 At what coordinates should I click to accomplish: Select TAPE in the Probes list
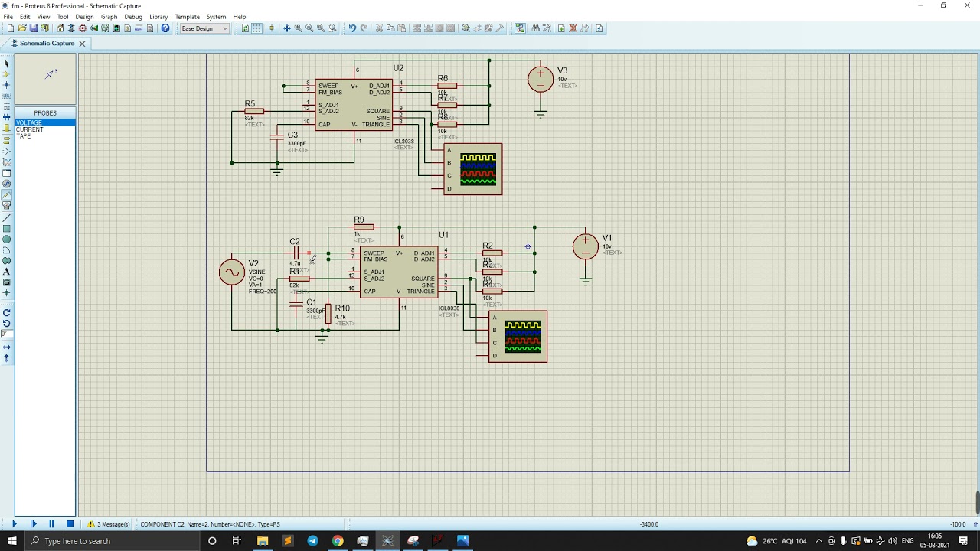(x=45, y=136)
